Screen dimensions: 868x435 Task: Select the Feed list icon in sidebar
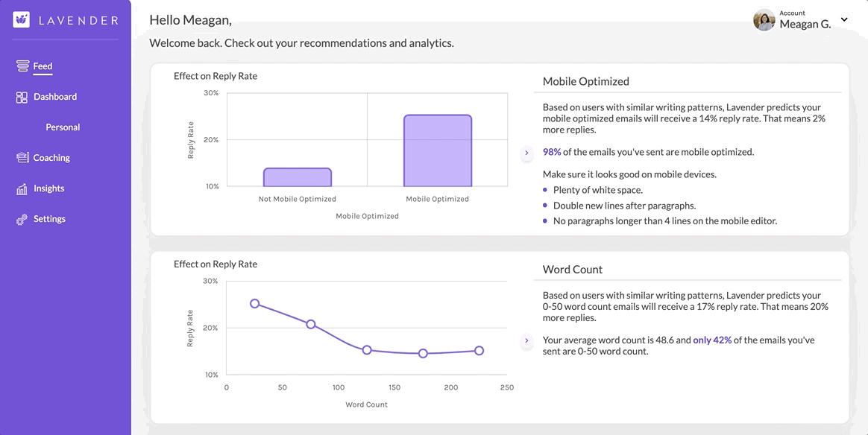[x=23, y=65]
